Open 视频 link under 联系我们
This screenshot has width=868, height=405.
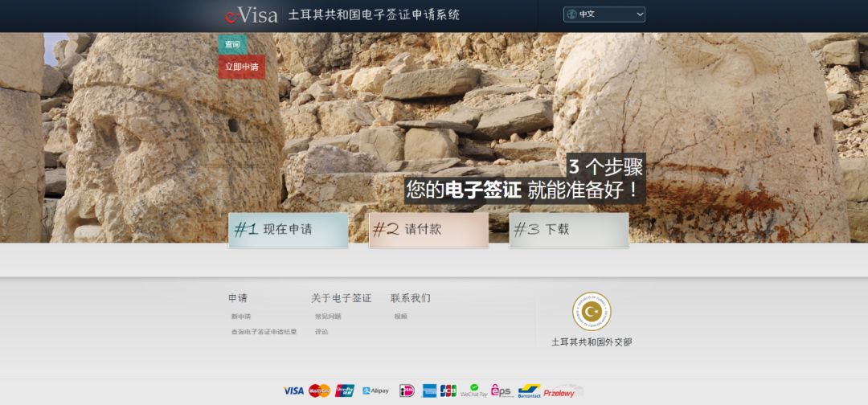pyautogui.click(x=401, y=317)
